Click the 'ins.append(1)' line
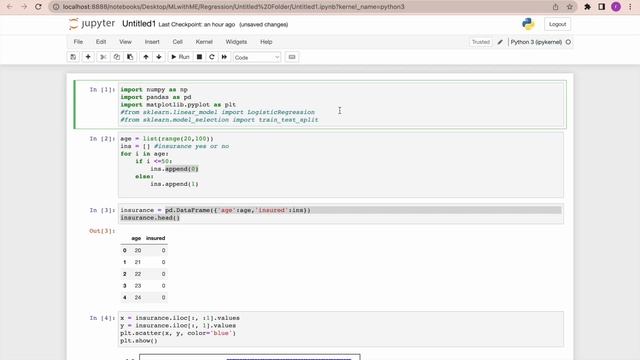Screen dimensions: 640x360 (174, 184)
